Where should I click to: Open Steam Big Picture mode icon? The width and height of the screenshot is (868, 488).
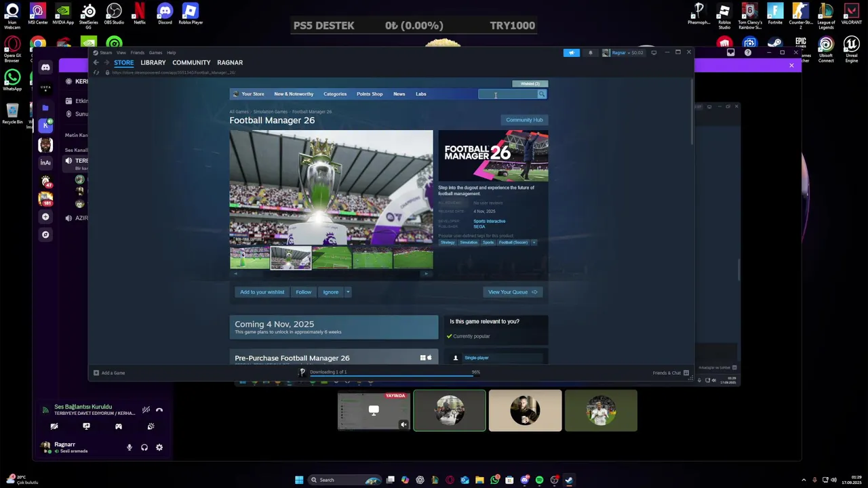tap(654, 52)
